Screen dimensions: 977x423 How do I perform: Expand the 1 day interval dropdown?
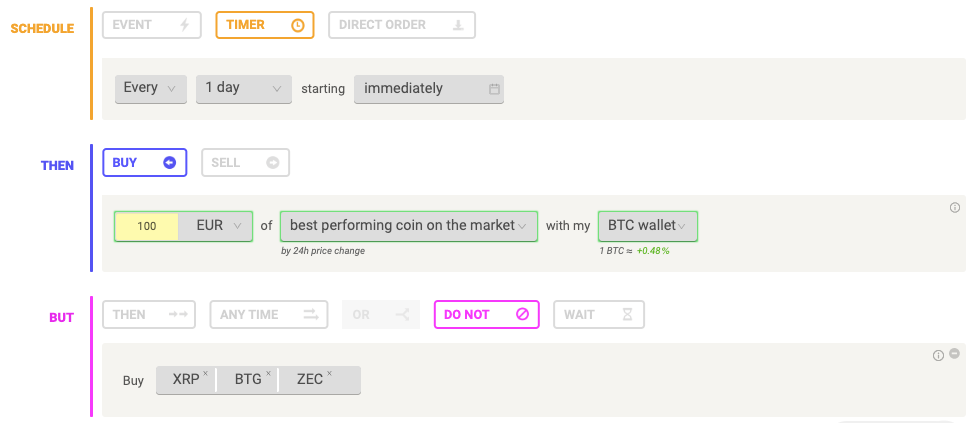(x=244, y=88)
